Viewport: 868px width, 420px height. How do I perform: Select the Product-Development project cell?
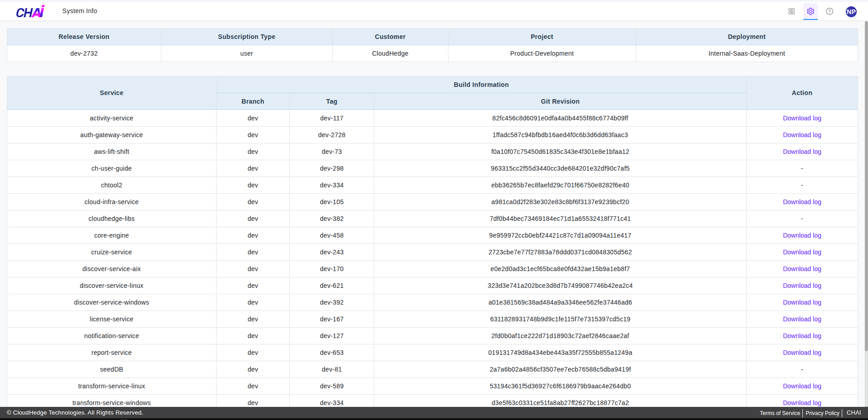[542, 53]
